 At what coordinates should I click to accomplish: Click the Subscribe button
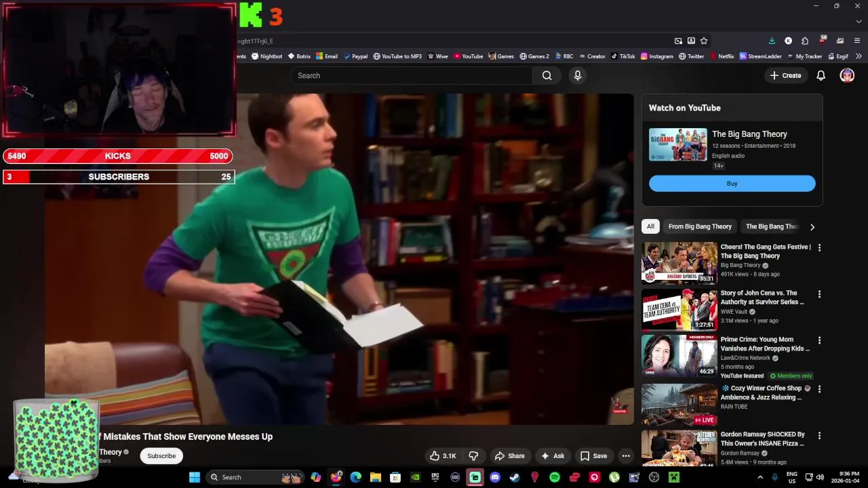[161, 456]
